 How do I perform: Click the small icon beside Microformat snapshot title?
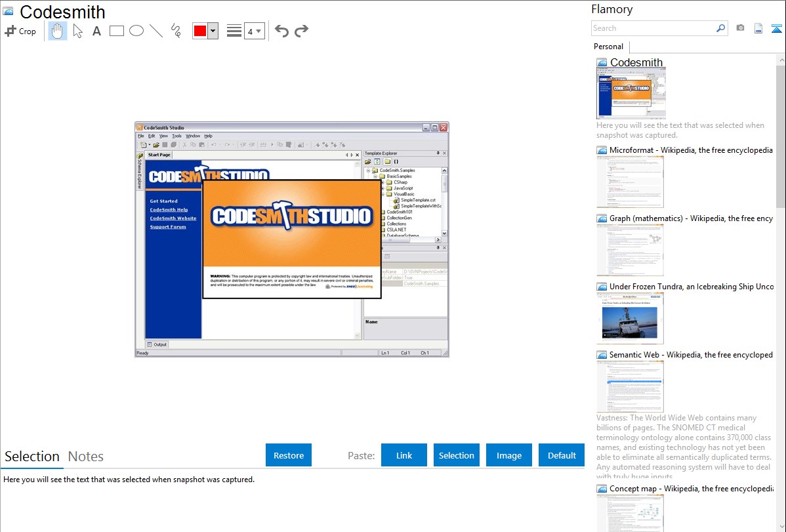click(602, 150)
